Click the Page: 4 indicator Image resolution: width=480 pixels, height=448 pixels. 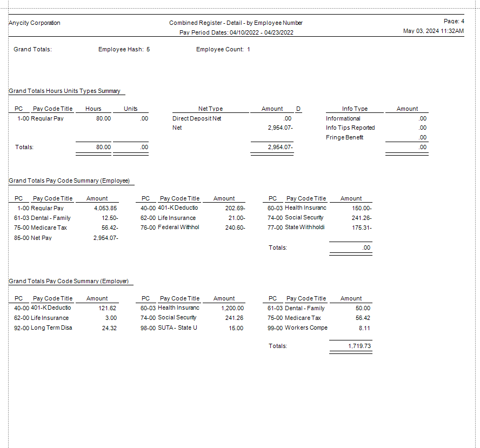pos(454,21)
